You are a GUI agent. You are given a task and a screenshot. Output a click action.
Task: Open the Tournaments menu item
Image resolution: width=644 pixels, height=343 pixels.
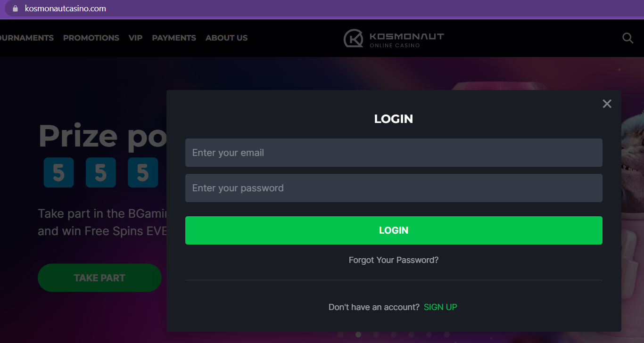[x=26, y=38]
